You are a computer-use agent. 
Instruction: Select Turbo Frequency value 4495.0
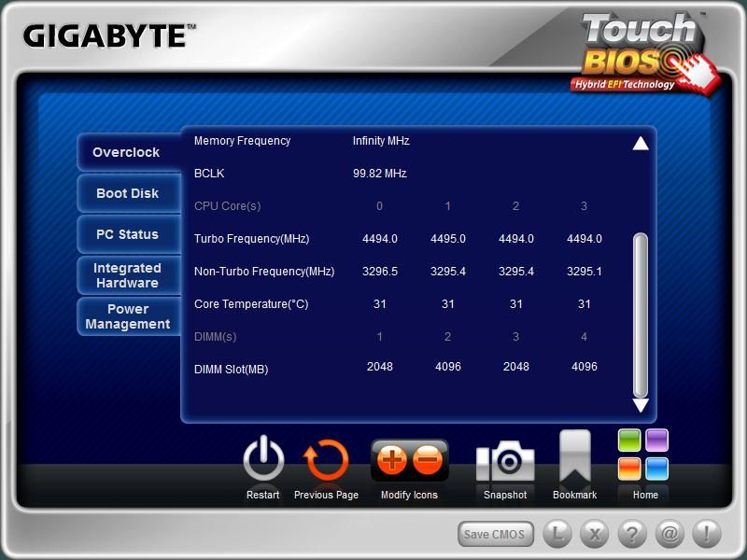coord(448,239)
